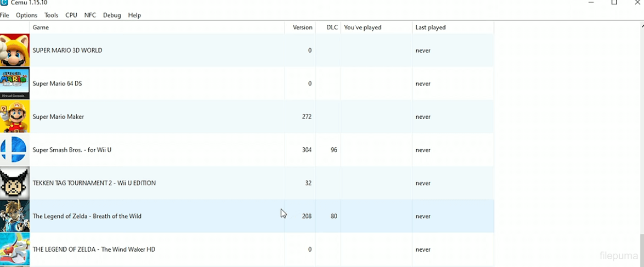This screenshot has height=267, width=644.
Task: Click the Wind Waker HD game icon
Action: 14,249
